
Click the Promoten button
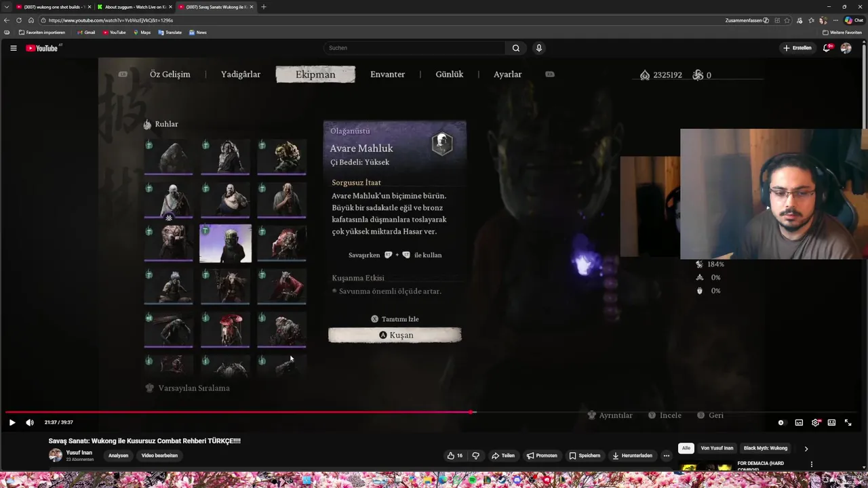(542, 455)
